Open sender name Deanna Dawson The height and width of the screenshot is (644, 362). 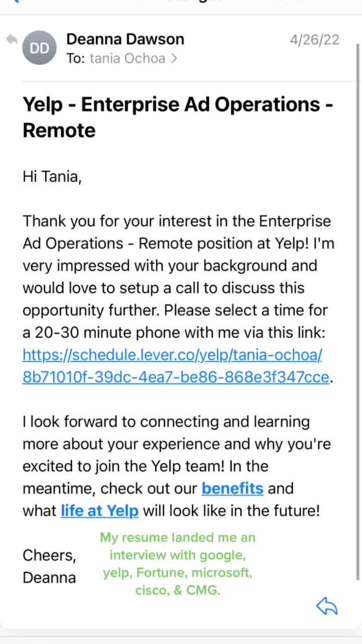click(x=125, y=39)
